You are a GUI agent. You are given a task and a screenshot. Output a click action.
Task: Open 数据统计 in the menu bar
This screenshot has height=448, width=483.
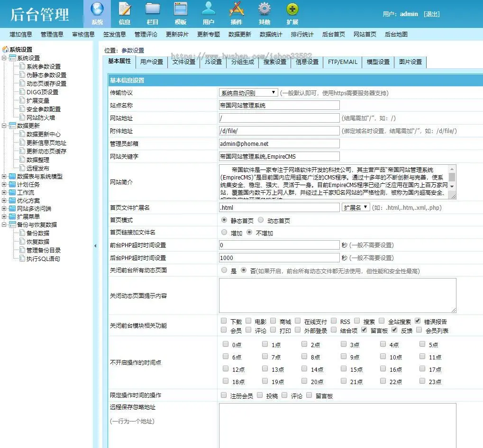point(271,34)
